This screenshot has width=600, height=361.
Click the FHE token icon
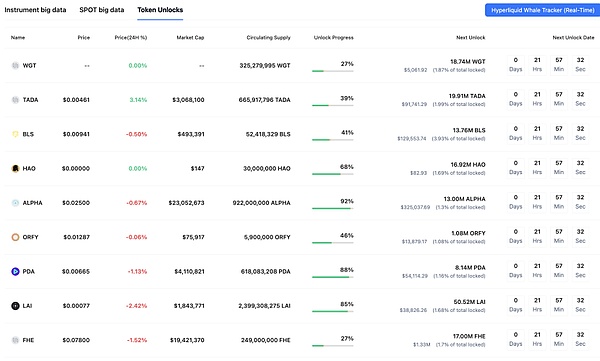[x=15, y=340]
